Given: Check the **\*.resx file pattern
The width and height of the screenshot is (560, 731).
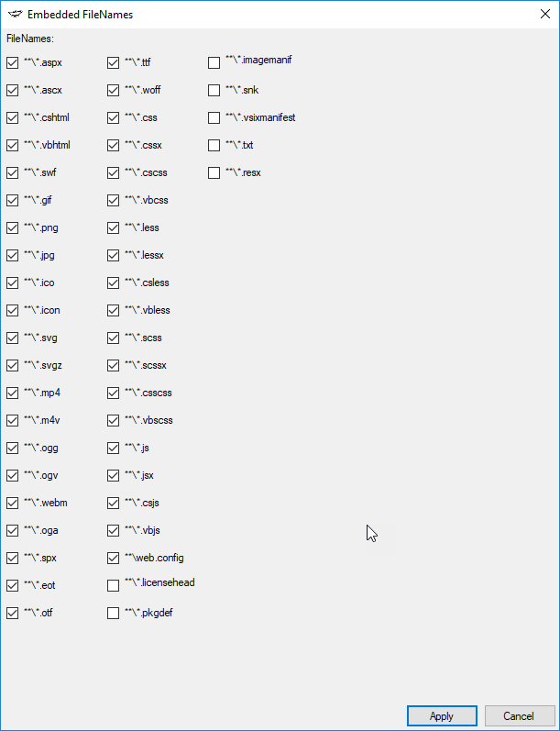Looking at the screenshot, I should tap(214, 173).
